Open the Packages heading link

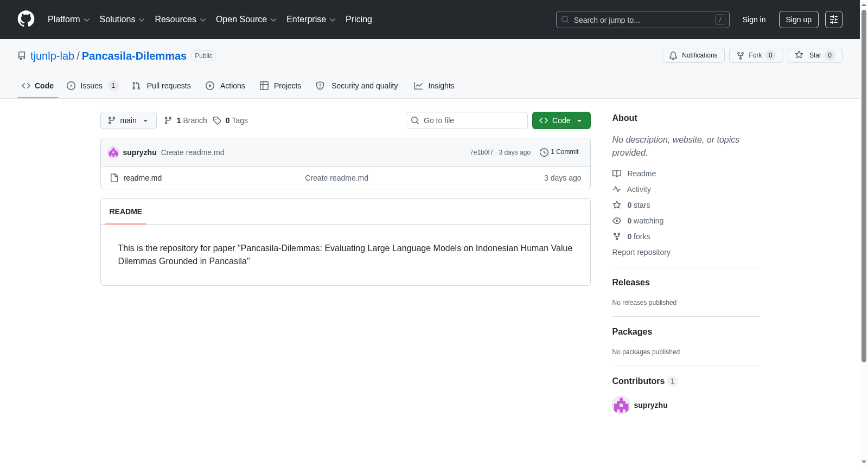click(x=632, y=331)
